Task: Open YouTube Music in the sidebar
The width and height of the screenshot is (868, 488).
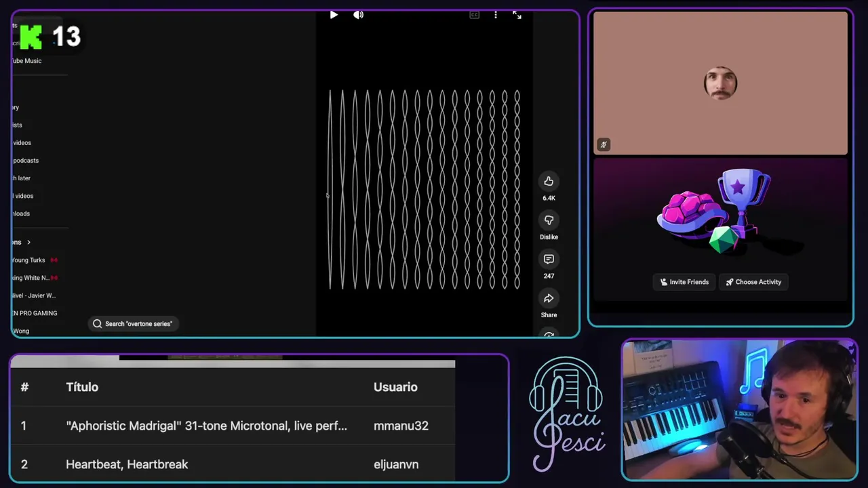Action: click(26, 61)
